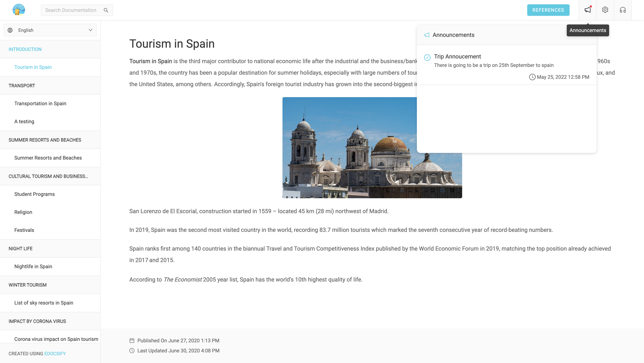Screen dimensions: 644x363
Task: Open the Festivals page
Action: (x=50, y=230)
